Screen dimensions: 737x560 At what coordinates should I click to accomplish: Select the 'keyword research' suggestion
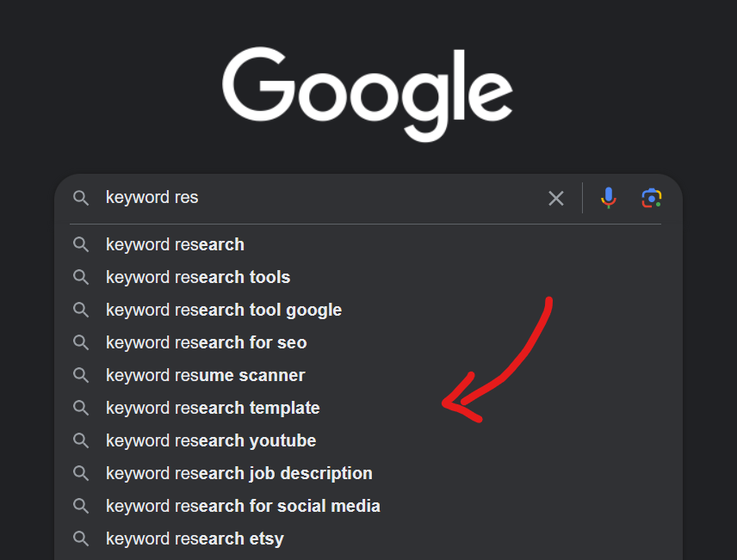[x=368, y=244]
